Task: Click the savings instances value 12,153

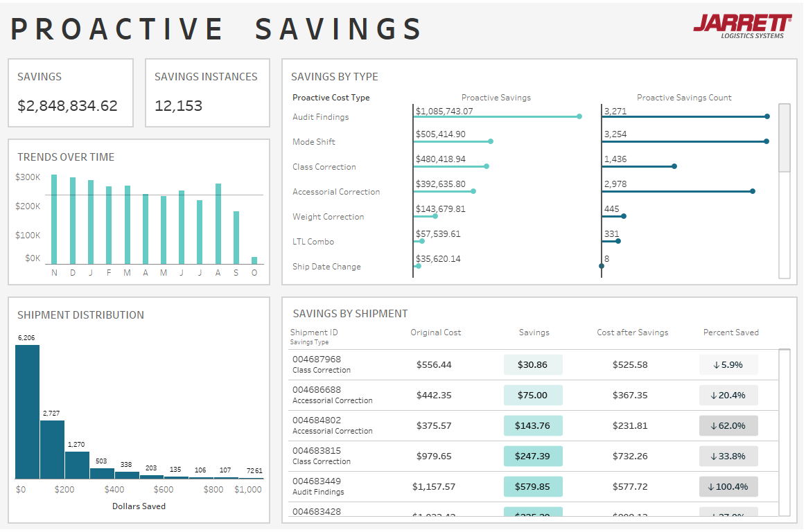Action: (178, 106)
